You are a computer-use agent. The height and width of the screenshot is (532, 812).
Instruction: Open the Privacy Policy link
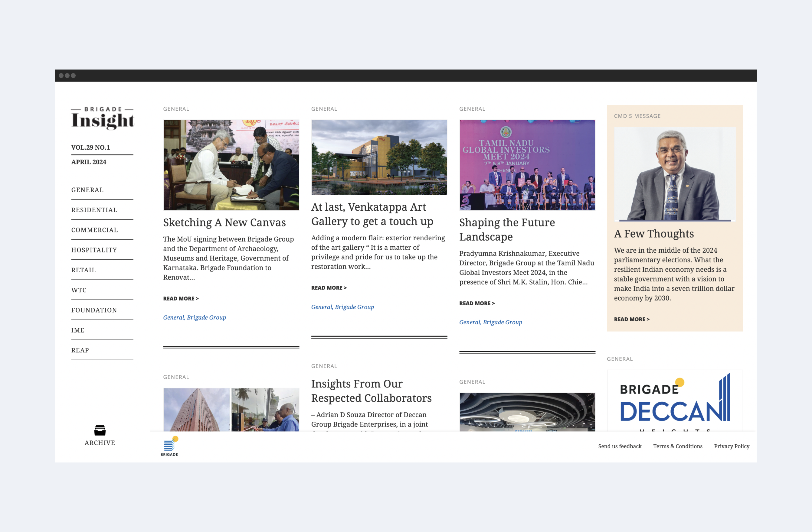coord(732,446)
